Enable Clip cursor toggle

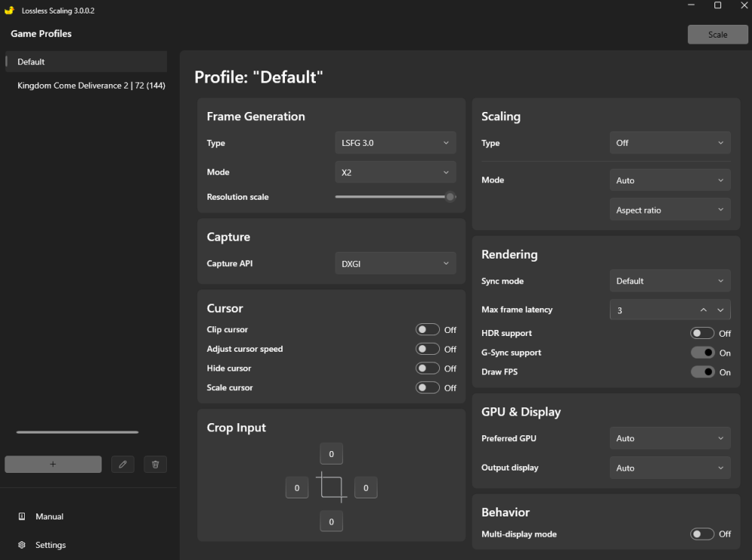point(427,329)
